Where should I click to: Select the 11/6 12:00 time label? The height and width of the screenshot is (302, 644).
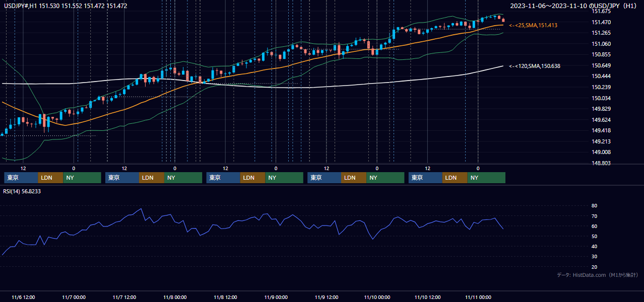[x=23, y=297]
